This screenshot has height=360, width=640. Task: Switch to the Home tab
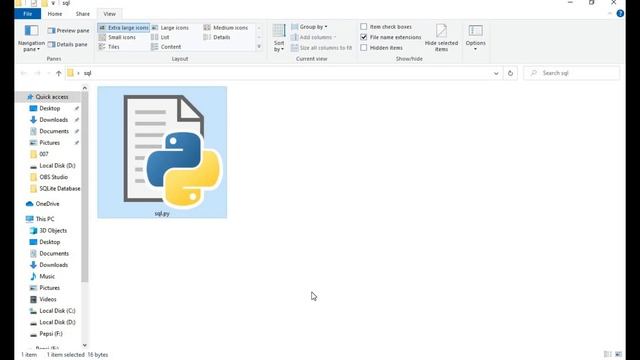coord(55,14)
